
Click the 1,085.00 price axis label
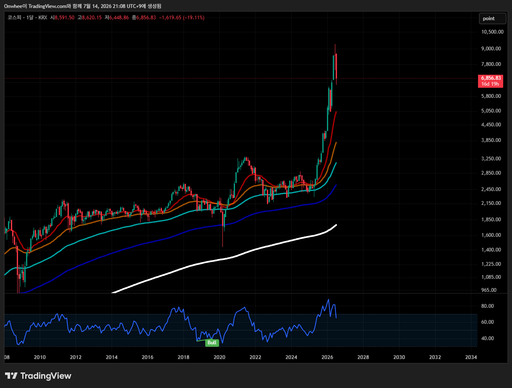point(491,277)
